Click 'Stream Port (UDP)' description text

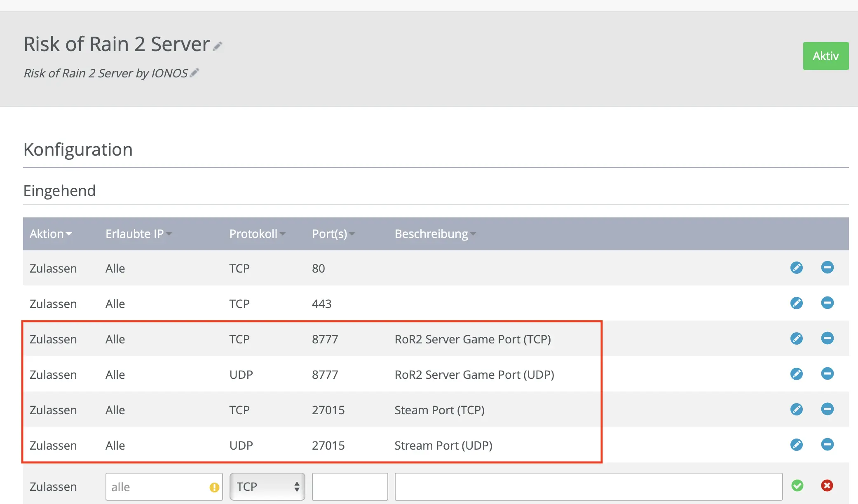tap(443, 446)
